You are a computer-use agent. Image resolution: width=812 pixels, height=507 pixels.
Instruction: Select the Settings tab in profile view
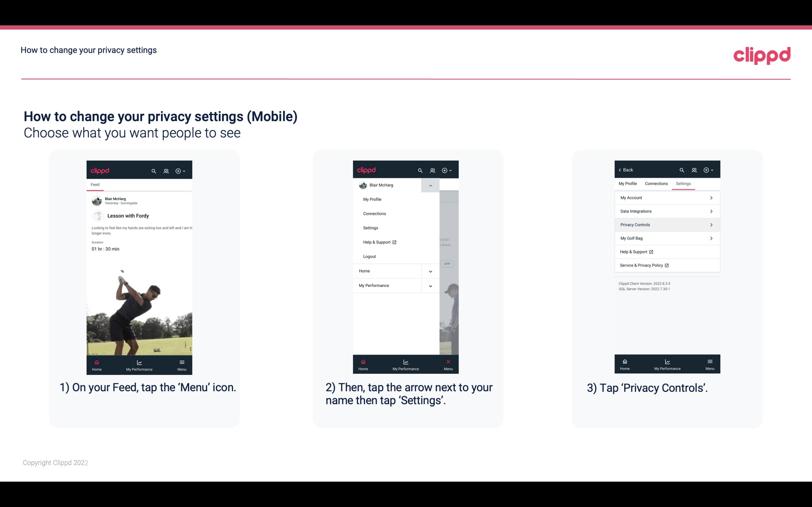[683, 183]
